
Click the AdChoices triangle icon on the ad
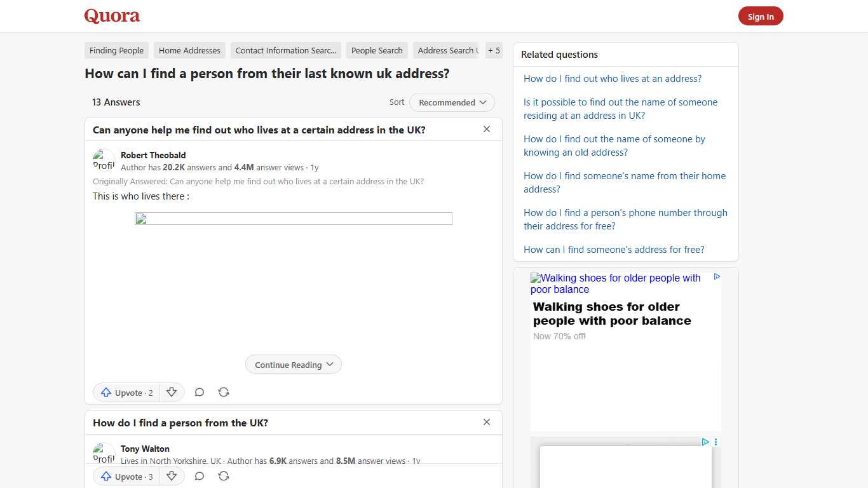point(717,276)
